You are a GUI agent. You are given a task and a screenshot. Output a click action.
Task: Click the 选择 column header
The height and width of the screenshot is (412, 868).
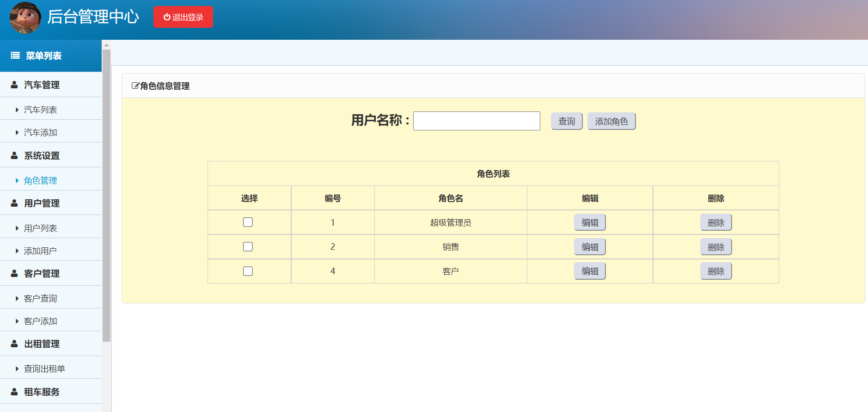click(250, 198)
